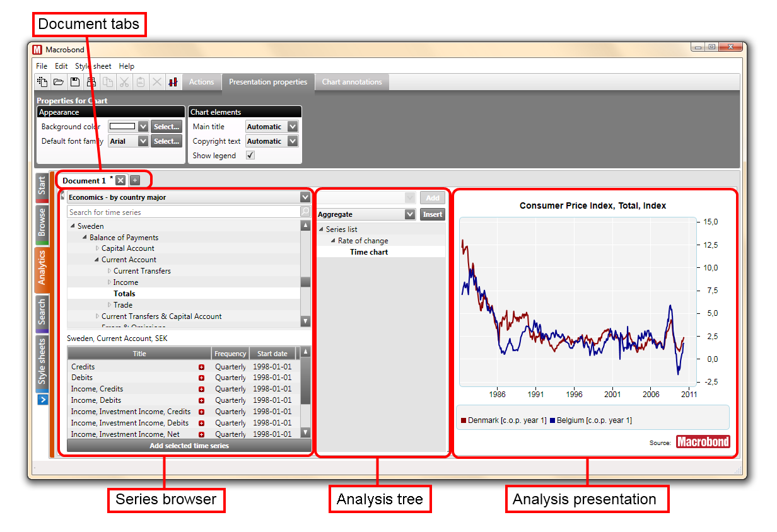Expand the Trade tree node

tap(109, 305)
